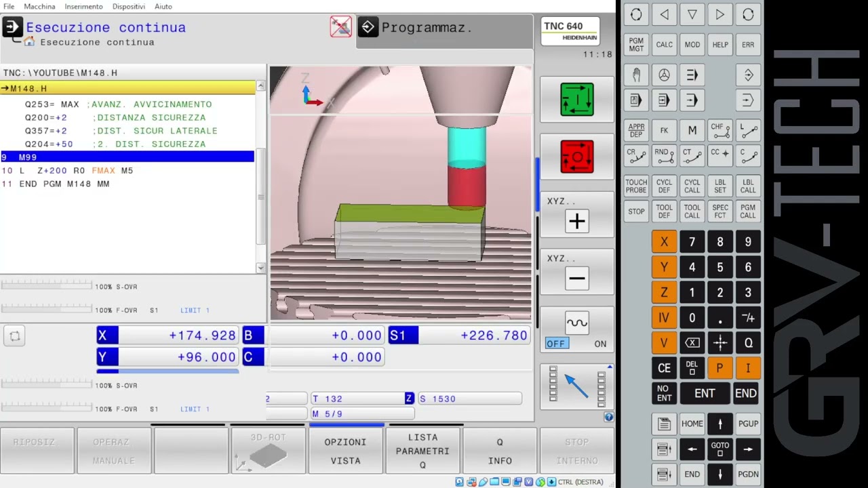This screenshot has height=488, width=868.
Task: Click the Esecuzione continua mode icon
Action: tap(12, 27)
